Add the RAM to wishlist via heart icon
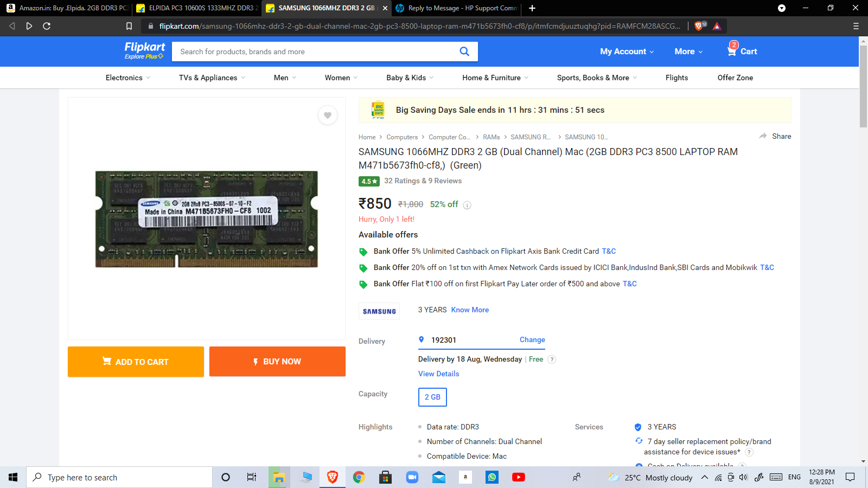This screenshot has width=868, height=488. (x=327, y=115)
